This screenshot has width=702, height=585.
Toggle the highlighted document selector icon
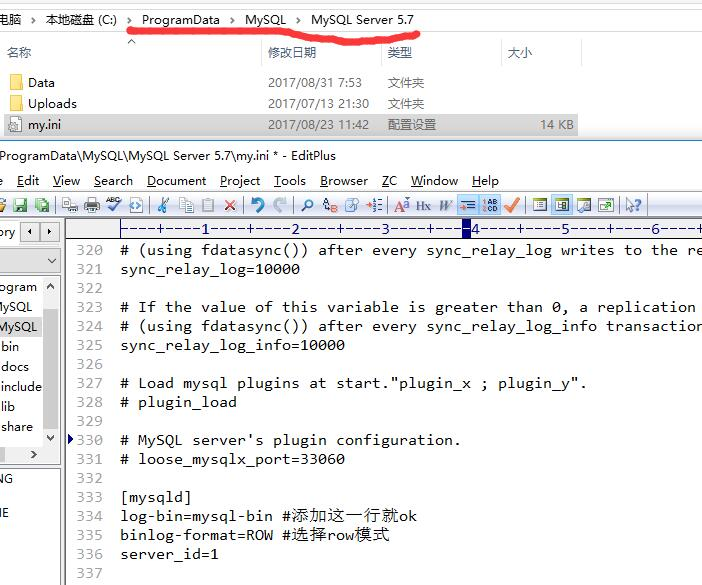(562, 205)
